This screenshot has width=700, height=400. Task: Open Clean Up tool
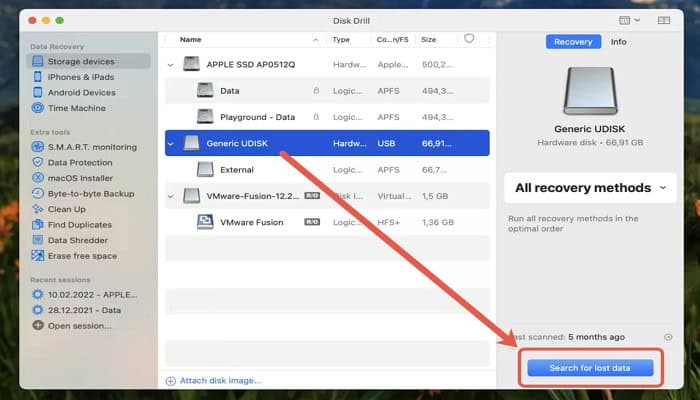click(67, 209)
